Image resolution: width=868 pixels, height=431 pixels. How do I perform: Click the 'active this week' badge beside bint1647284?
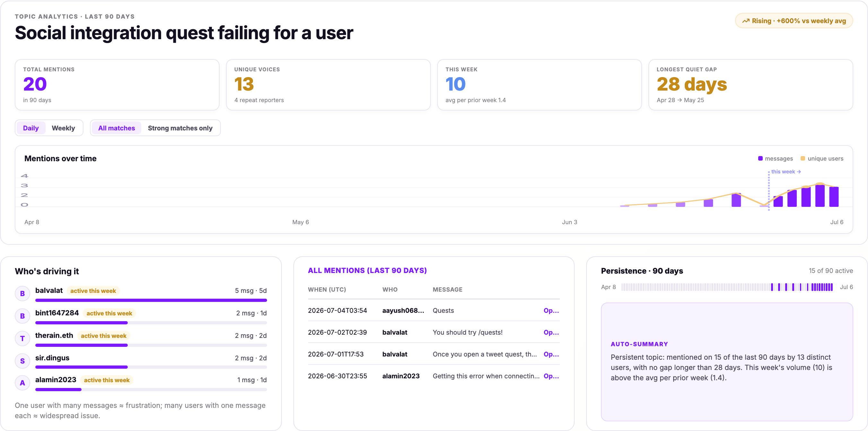(x=109, y=313)
